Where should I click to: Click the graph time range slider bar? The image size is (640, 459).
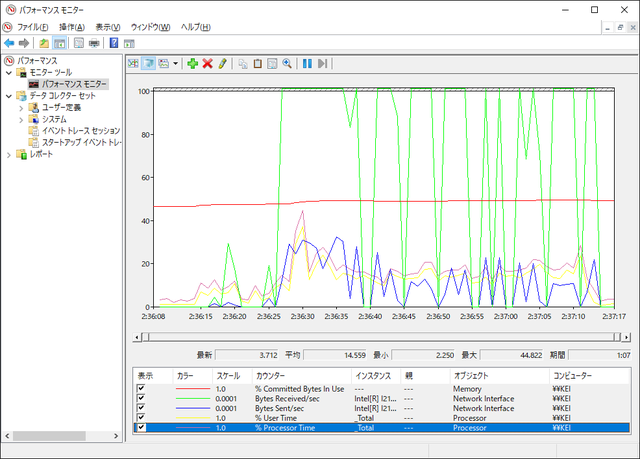(382, 337)
